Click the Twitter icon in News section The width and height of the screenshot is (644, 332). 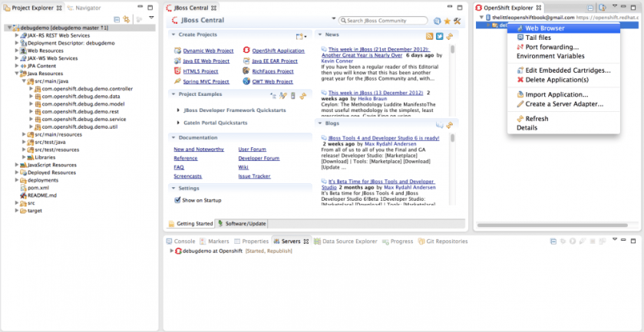[440, 35]
